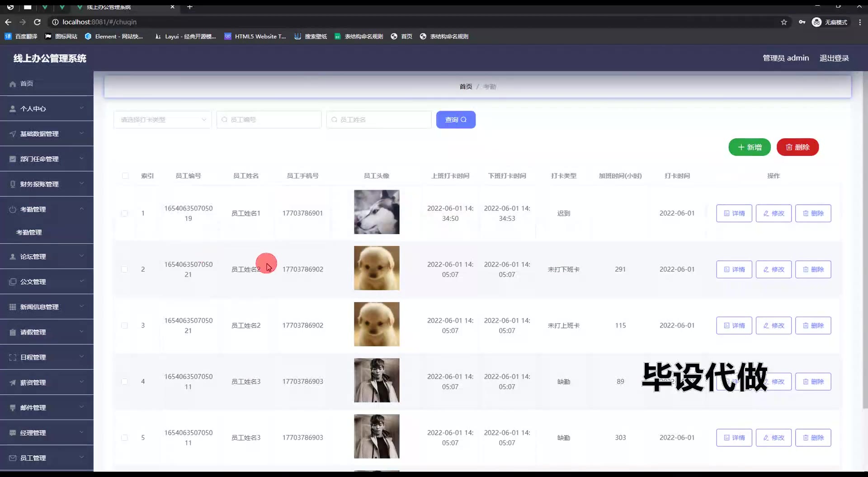The height and width of the screenshot is (477, 868).
Task: Click 退出登录 in the header
Action: point(834,58)
